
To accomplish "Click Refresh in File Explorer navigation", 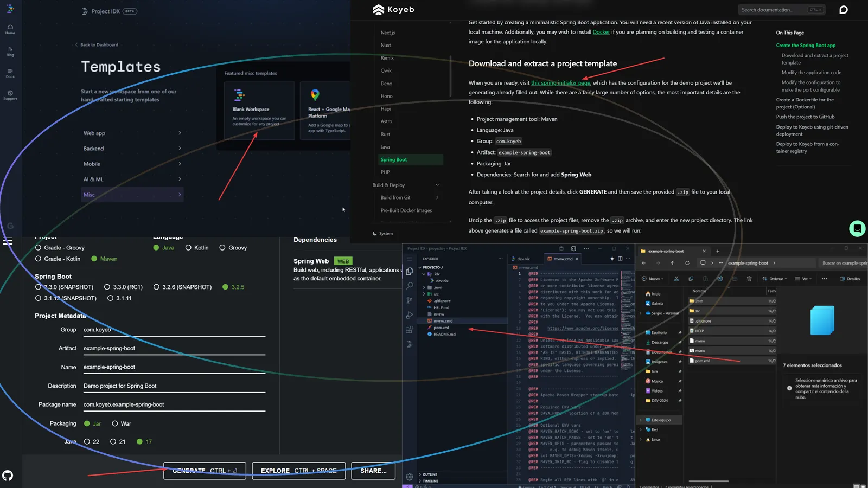I will tap(687, 263).
